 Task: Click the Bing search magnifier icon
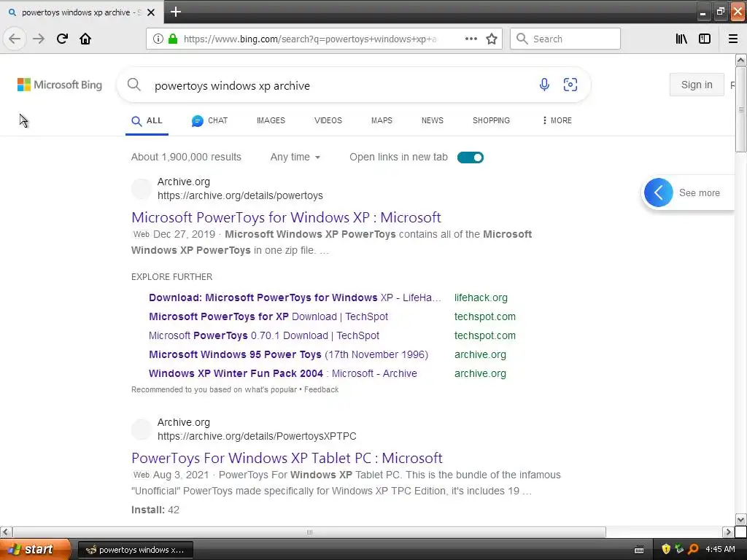click(x=134, y=85)
